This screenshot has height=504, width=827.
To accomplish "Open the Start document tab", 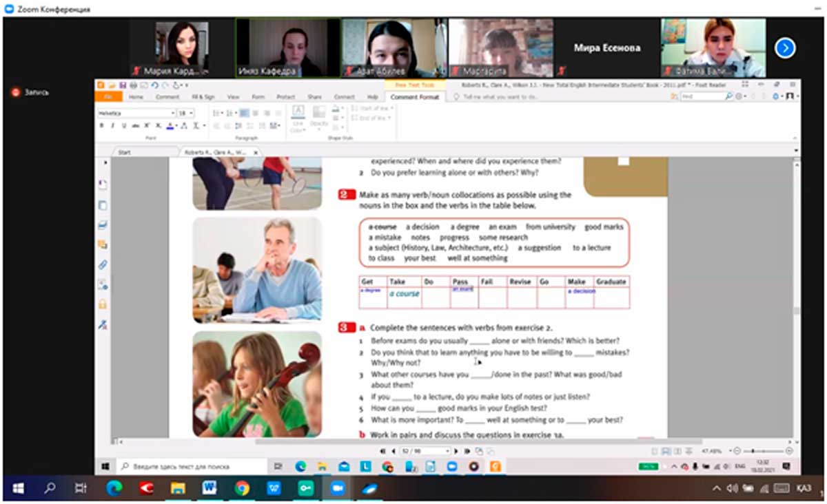I will pyautogui.click(x=125, y=151).
